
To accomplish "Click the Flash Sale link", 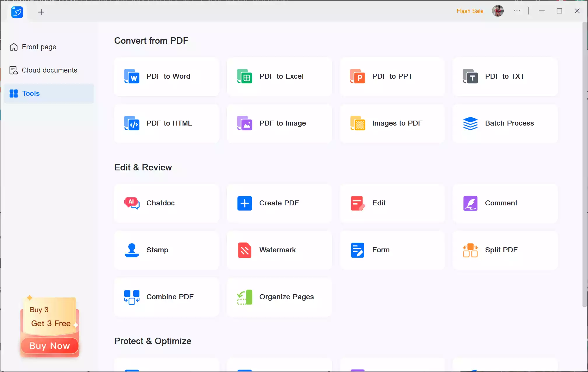I will pyautogui.click(x=470, y=11).
